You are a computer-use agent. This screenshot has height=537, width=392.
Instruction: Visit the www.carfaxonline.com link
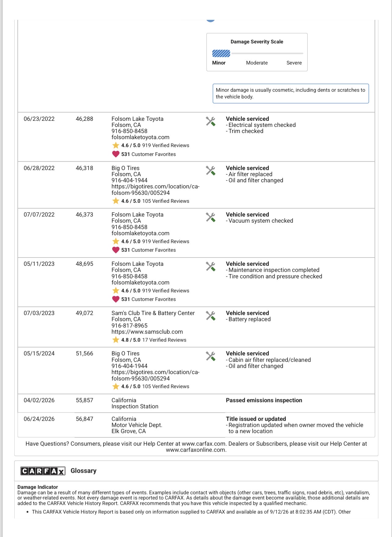[x=196, y=450]
